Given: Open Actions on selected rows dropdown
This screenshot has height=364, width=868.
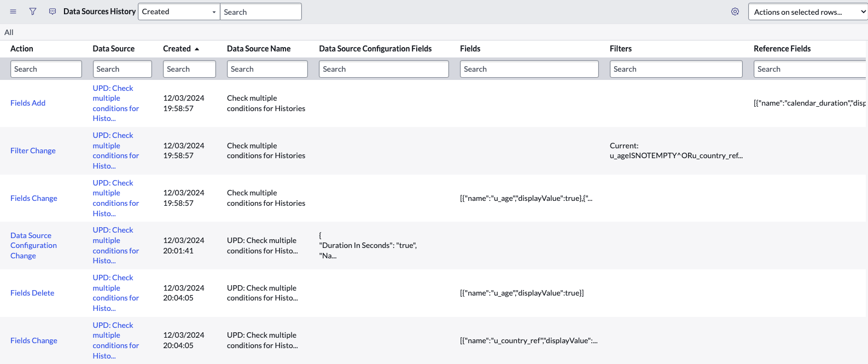Looking at the screenshot, I should 807,12.
